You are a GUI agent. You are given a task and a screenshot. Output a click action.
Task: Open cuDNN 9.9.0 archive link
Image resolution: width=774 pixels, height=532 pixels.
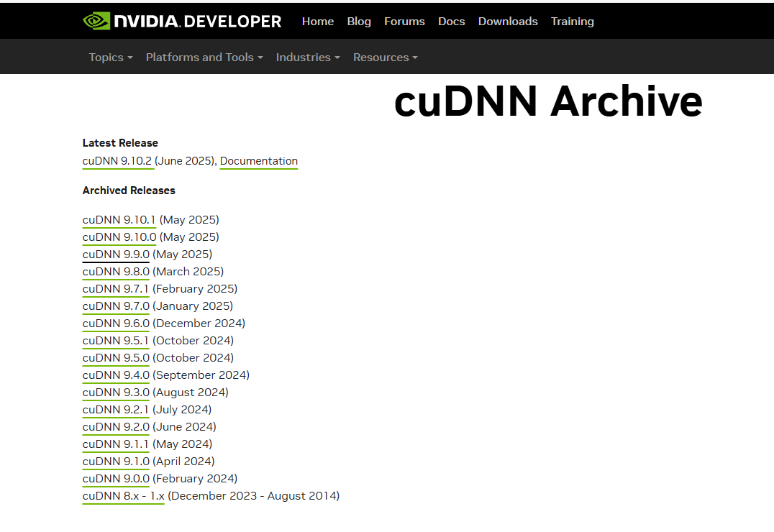116,254
